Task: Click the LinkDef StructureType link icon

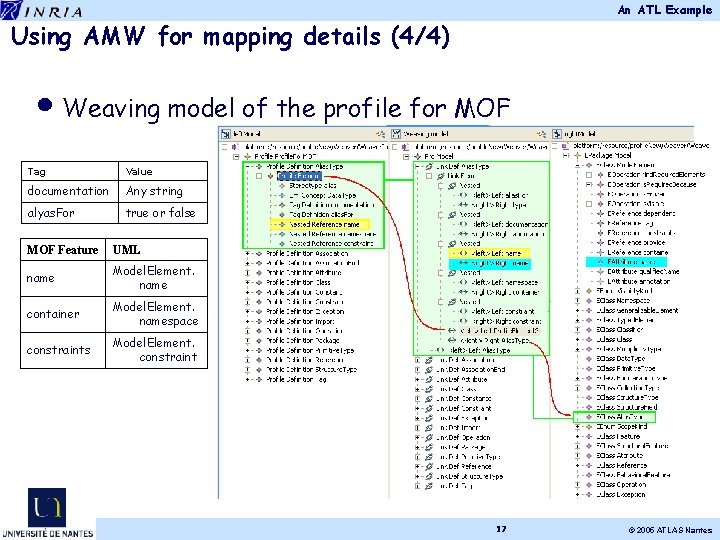Action: [428, 476]
